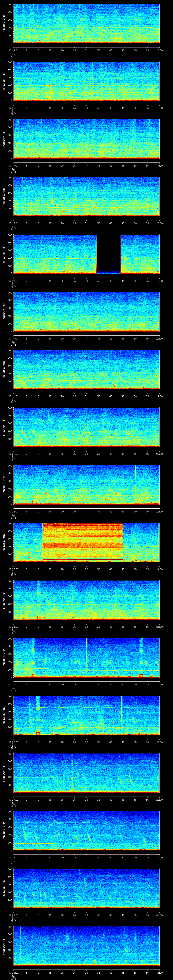
Task: Click the spectrogram panel starting at 17:15:00
Action: (x=87, y=81)
